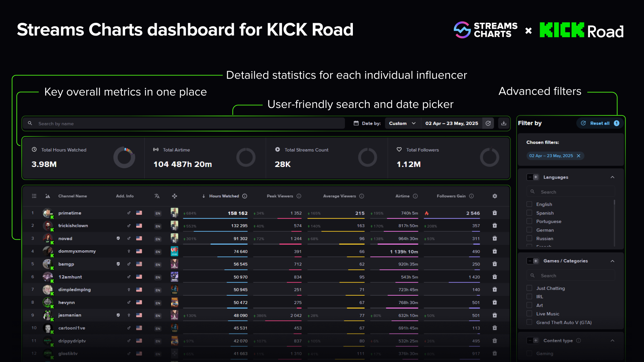Viewport: 644px width, 362px height.
Task: Sort by Followers Gain column header
Action: pos(451,196)
